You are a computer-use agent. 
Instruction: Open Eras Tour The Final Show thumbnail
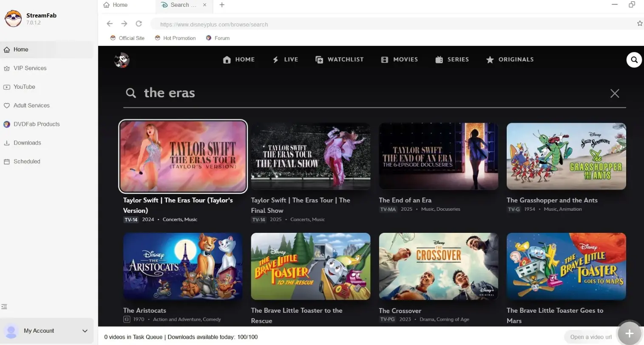(311, 156)
